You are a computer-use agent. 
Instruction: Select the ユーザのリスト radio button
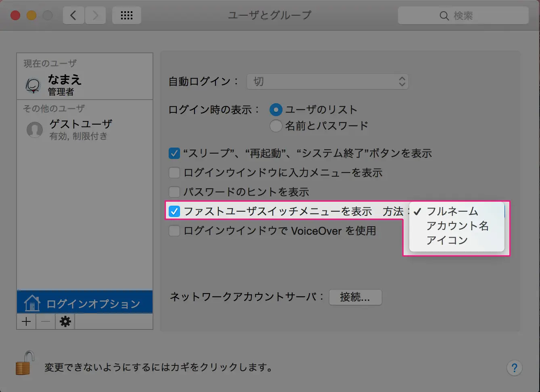coord(276,110)
